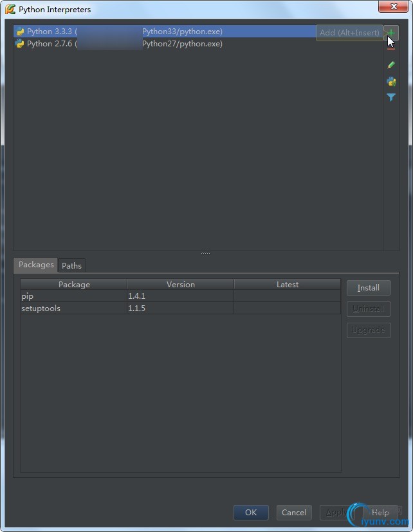Select the Python 2.7.6 interpreter row

tap(198, 44)
